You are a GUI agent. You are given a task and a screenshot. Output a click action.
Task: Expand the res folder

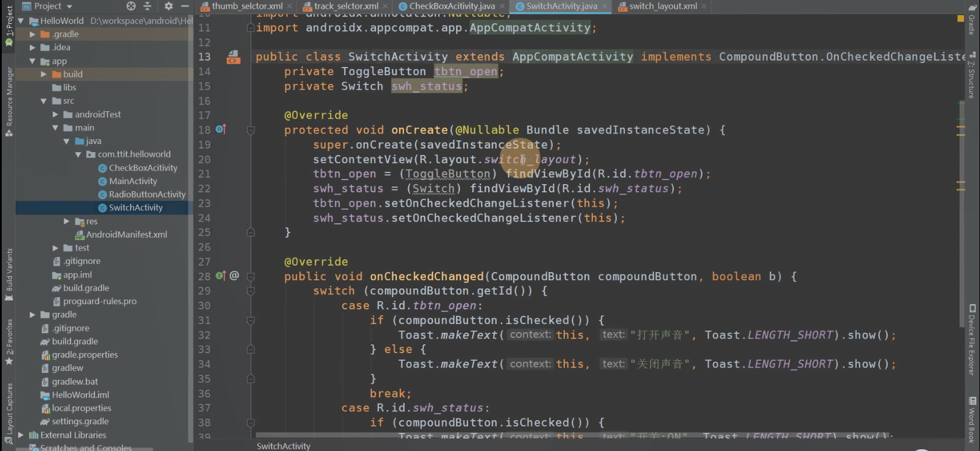pos(66,221)
